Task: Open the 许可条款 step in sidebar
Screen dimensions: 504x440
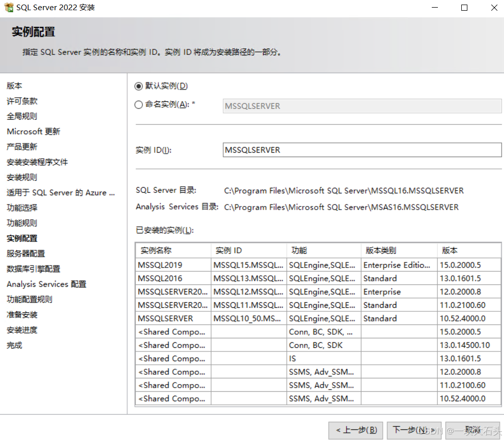Action: [x=22, y=101]
